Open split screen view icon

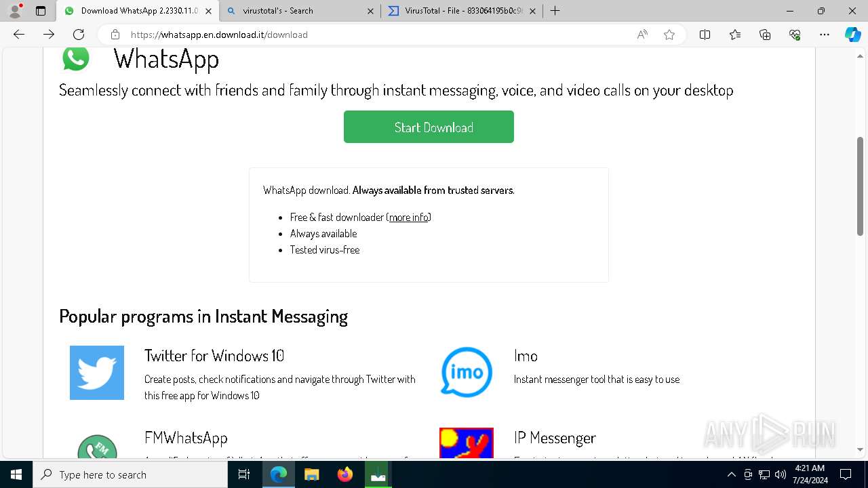click(705, 35)
